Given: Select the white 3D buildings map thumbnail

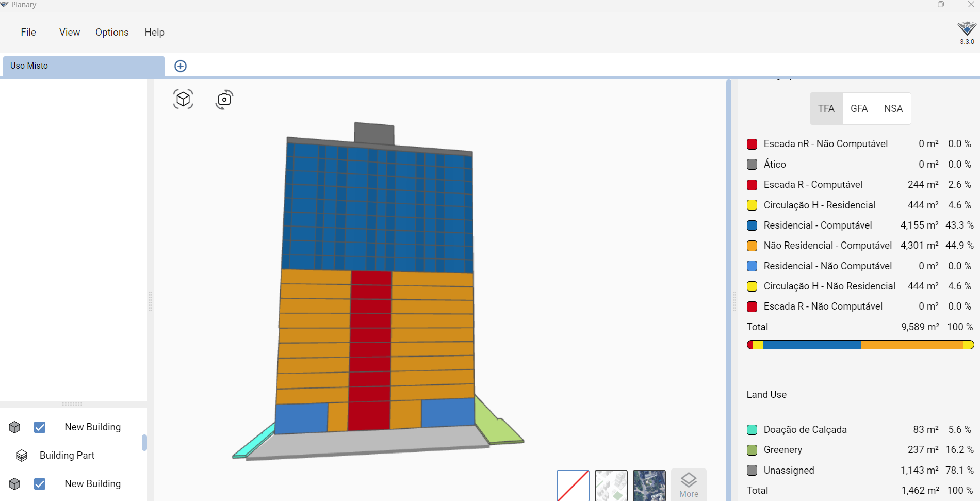Looking at the screenshot, I should (611, 486).
